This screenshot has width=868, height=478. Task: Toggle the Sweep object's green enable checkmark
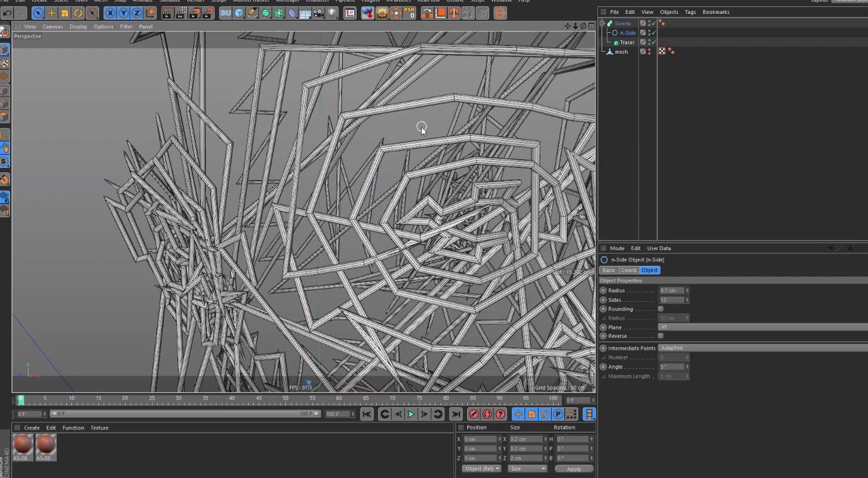654,23
